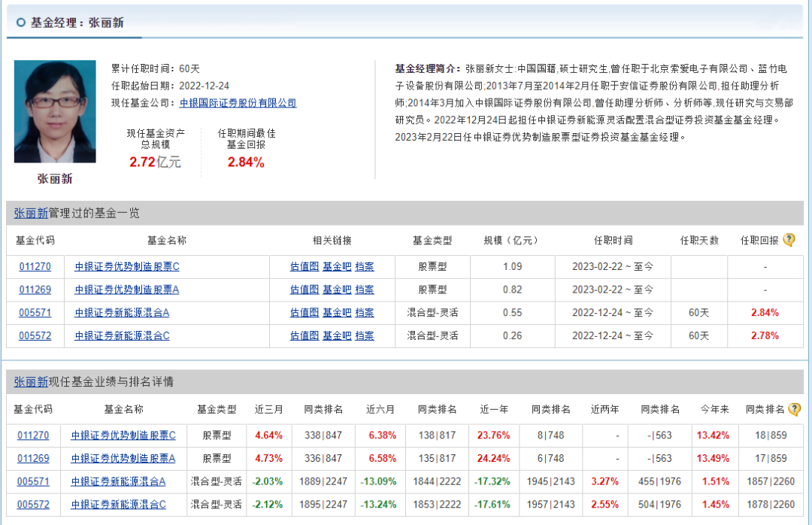
Task: Click the fund manager portrait photo
Action: (55, 111)
